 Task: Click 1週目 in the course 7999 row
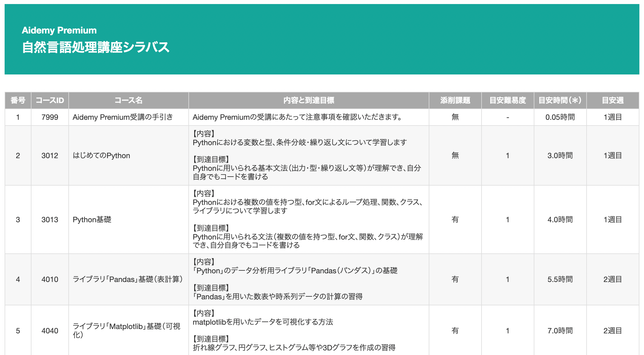(613, 117)
